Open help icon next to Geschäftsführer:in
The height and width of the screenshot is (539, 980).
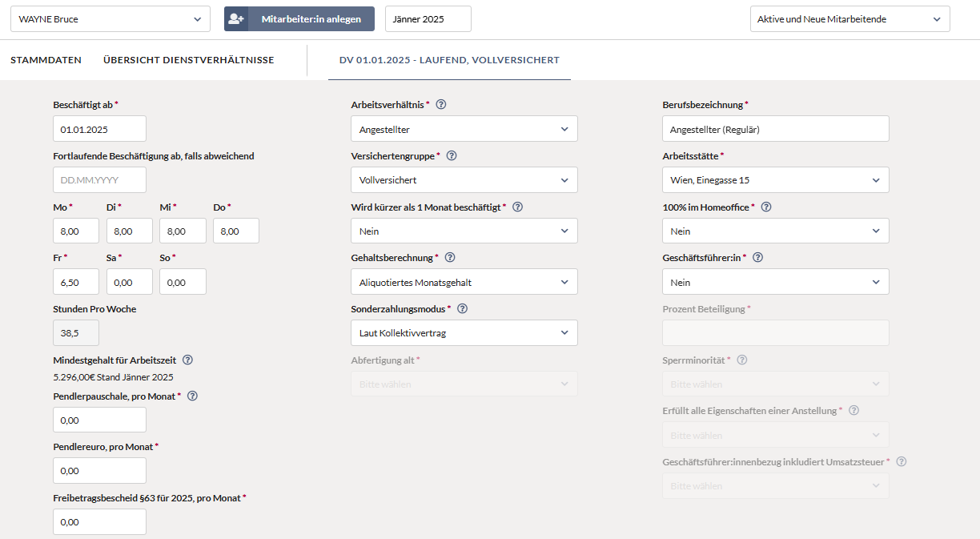tap(758, 258)
